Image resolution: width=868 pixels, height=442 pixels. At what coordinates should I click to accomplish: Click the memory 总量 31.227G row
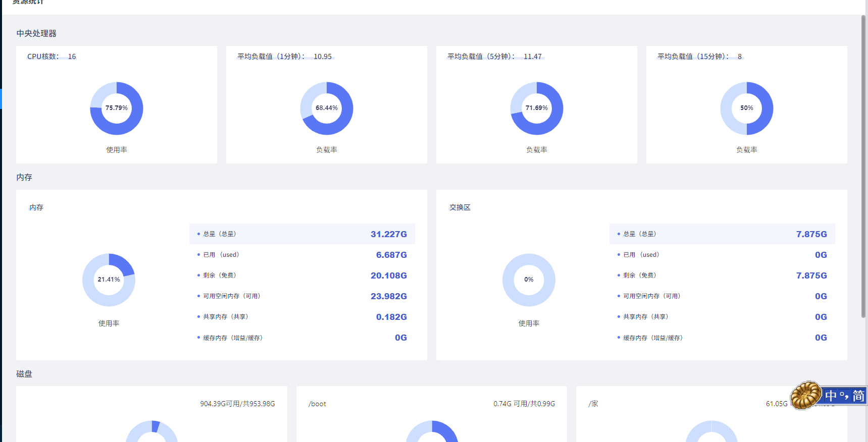[x=302, y=234]
